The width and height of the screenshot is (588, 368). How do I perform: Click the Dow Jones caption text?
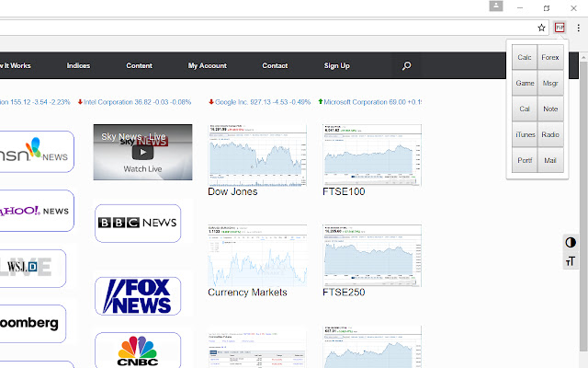pyautogui.click(x=232, y=191)
